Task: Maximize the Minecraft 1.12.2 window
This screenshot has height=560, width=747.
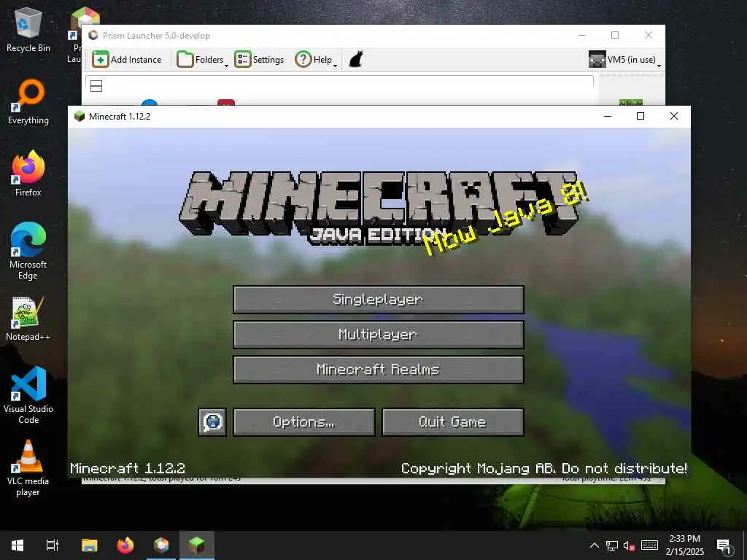Action: [640, 116]
